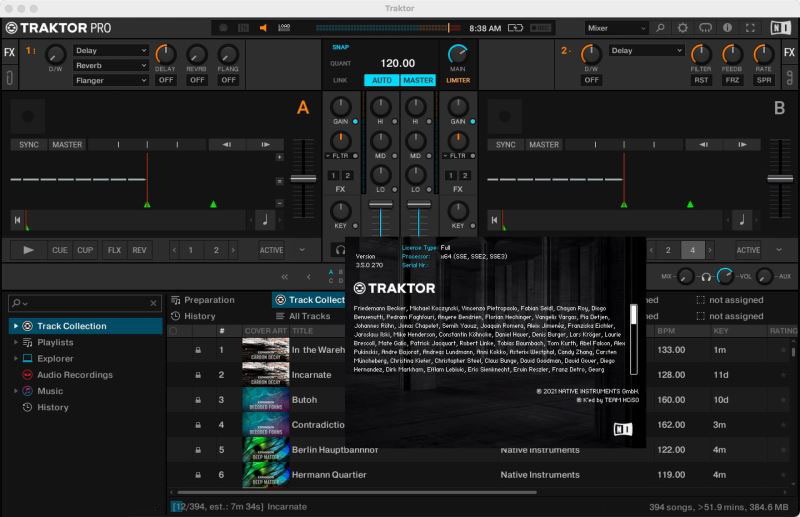Expand Deck A advanced panel chevron
Image resolution: width=800 pixels, height=517 pixels.
click(302, 250)
